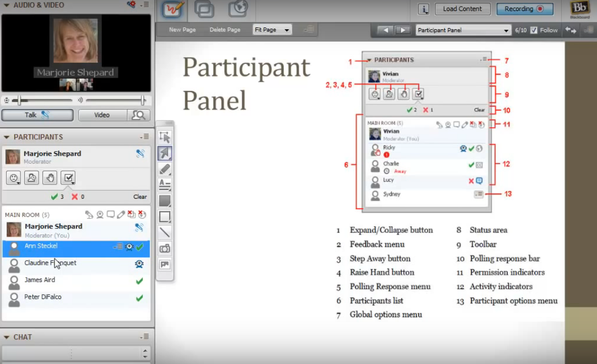Viewport: 597px width, 364px height.
Task: Toggle Main Room chat permission
Action: click(110, 214)
